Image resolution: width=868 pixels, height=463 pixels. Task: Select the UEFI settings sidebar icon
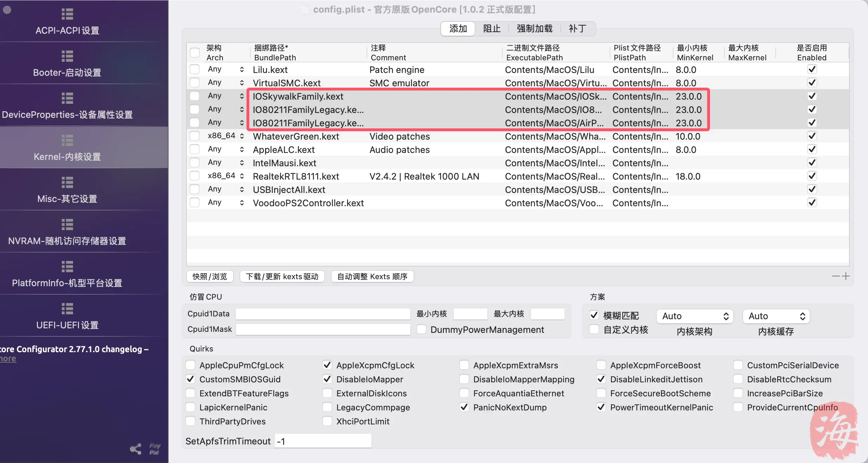67,309
